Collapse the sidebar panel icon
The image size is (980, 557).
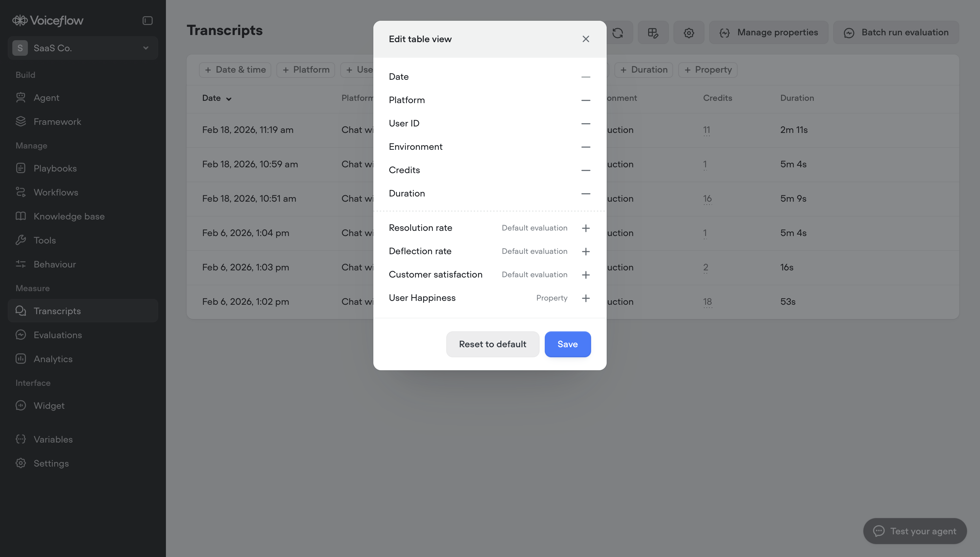point(147,21)
